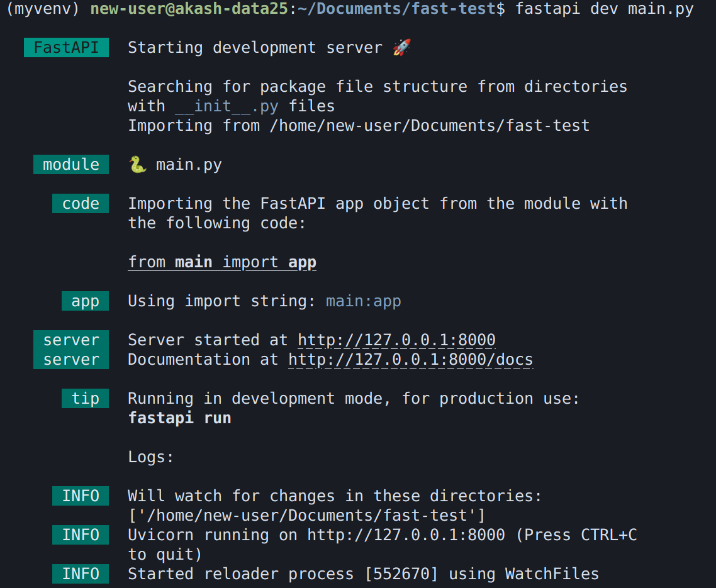Open the documentation link ending in /docs
Screen dimensions: 716x588
[x=410, y=360]
